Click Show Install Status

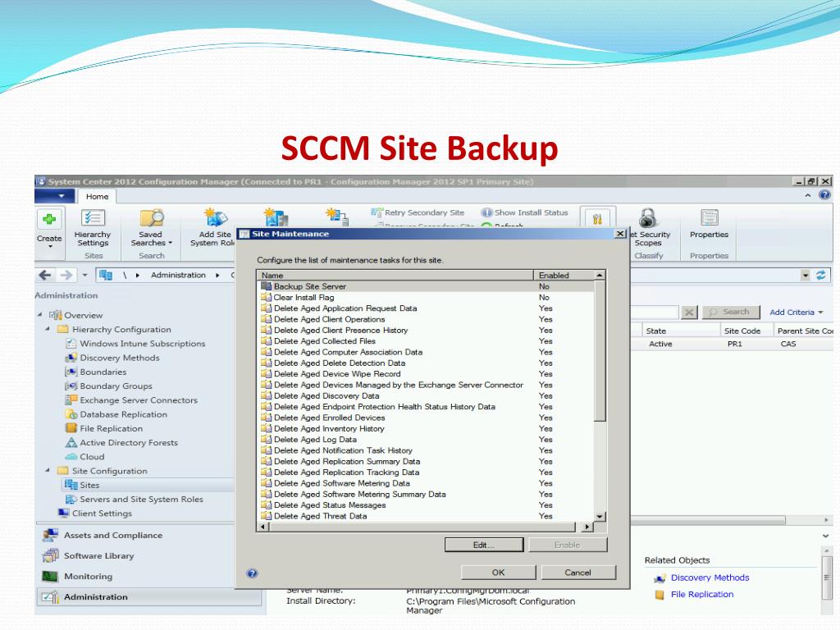click(x=524, y=212)
